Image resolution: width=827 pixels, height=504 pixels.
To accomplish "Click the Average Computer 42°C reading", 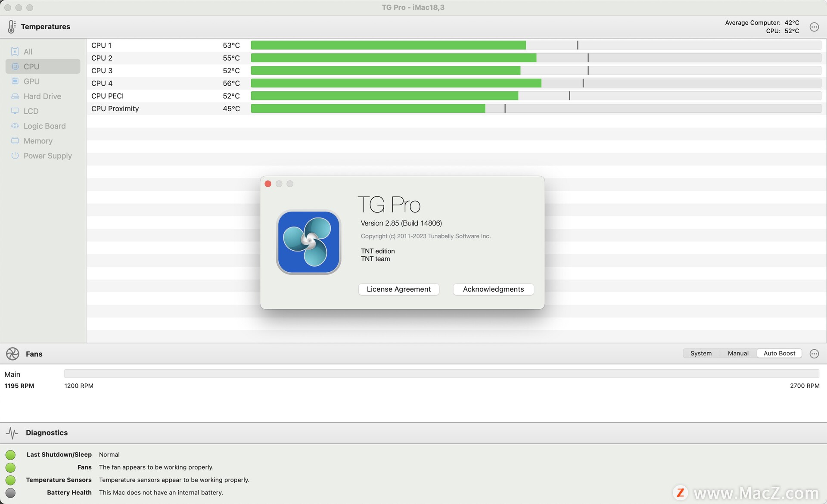I will tap(792, 22).
